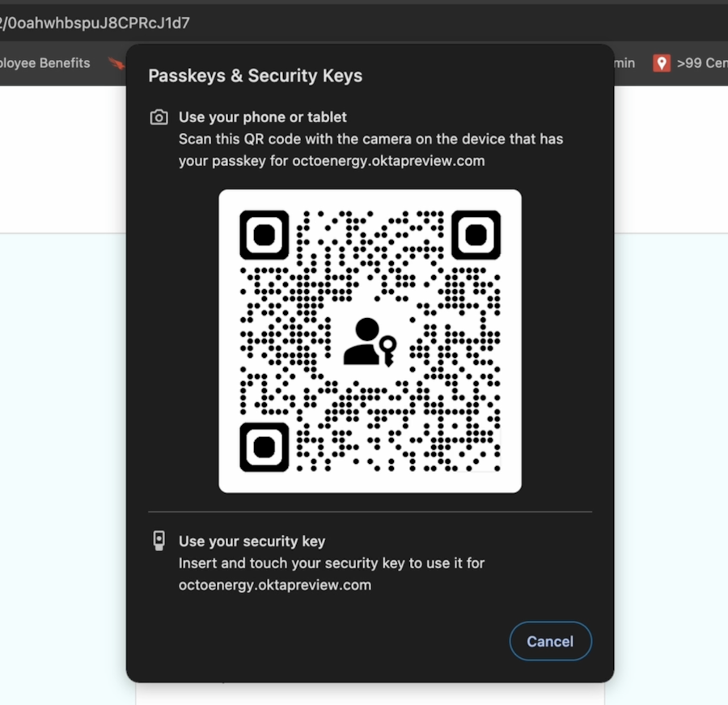Click the QR code's bottom-left corner square
Screen dimensions: 728x705
(x=265, y=447)
